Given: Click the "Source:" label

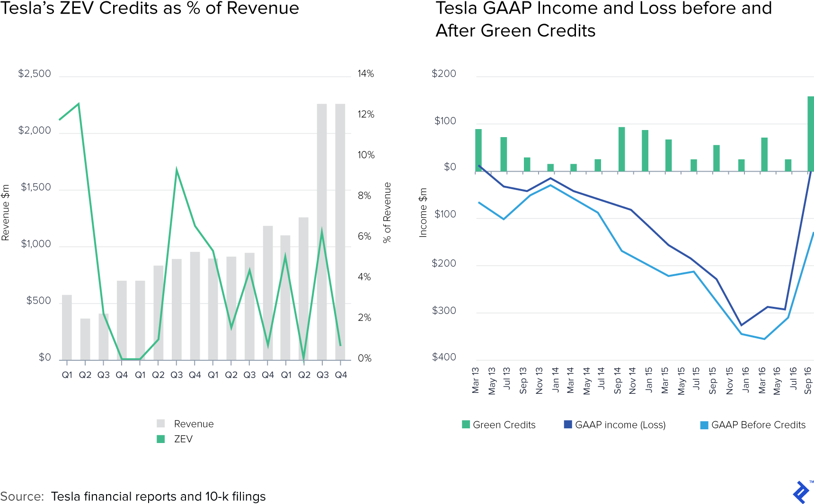Looking at the screenshot, I should click(x=22, y=496).
